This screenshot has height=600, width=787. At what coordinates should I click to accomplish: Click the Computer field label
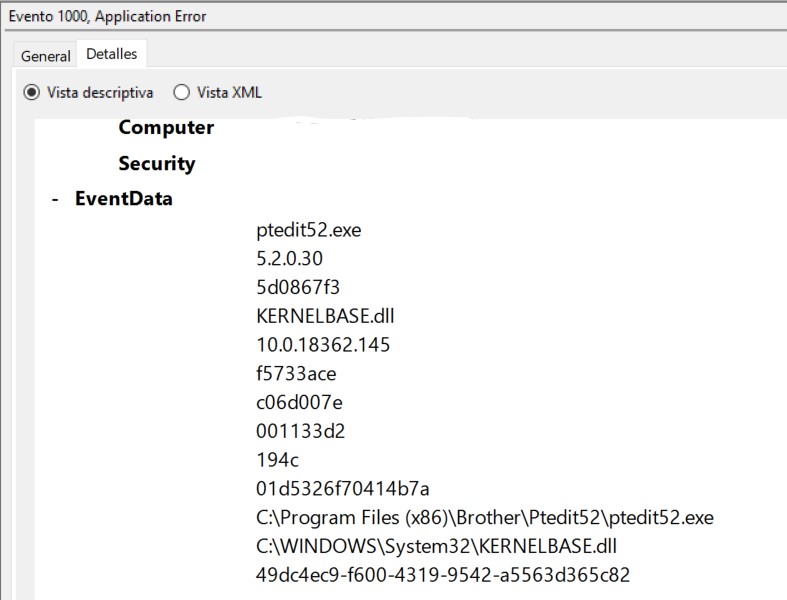click(166, 128)
